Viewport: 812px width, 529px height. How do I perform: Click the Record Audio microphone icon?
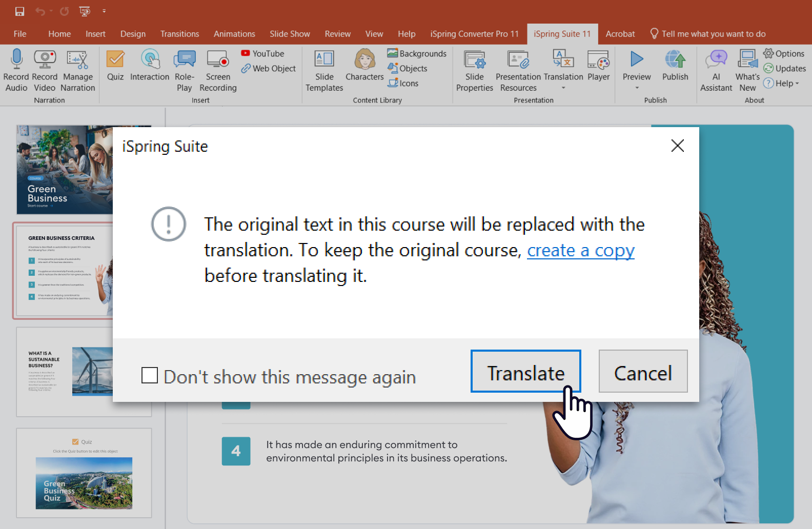tap(16, 59)
